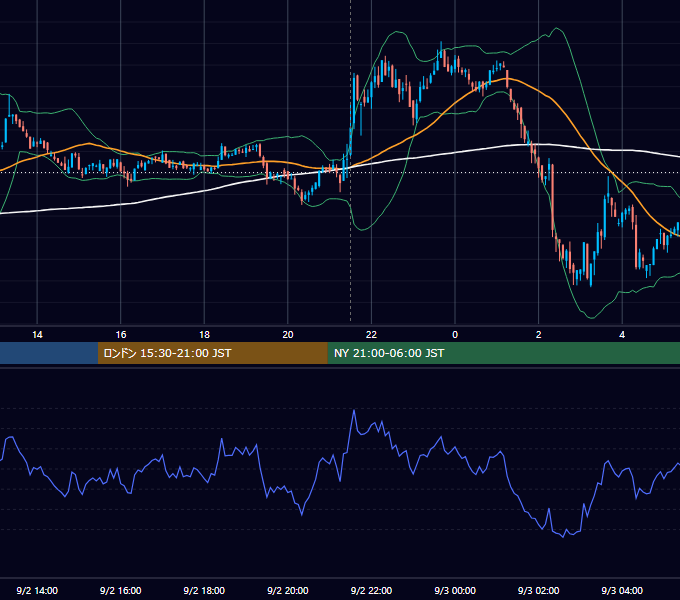The width and height of the screenshot is (680, 600).
Task: Click the 9/3 02:00 label on oscillator axis
Action: tap(539, 590)
